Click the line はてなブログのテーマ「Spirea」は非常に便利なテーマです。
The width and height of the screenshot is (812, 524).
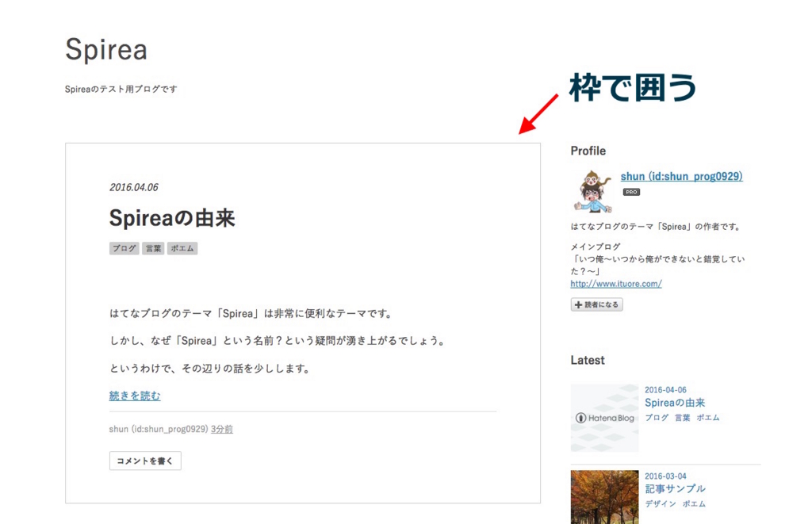(252, 314)
